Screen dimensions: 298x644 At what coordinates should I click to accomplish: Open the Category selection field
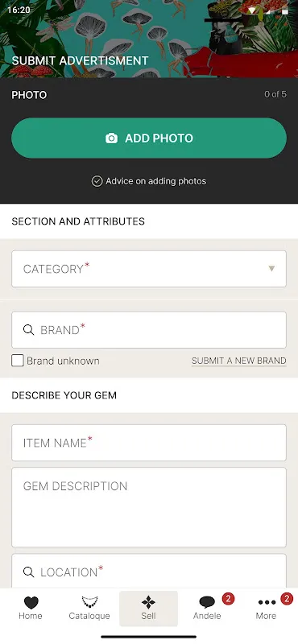pyautogui.click(x=149, y=269)
